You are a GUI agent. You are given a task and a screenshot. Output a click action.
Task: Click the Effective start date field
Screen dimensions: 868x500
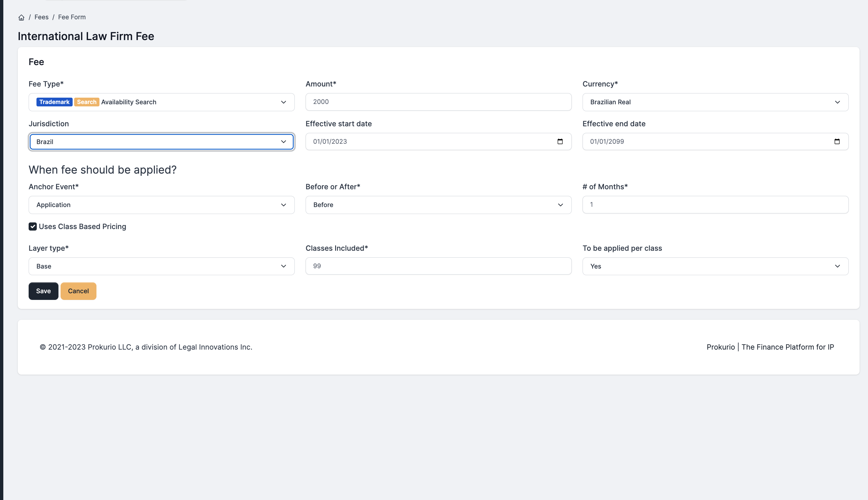pyautogui.click(x=439, y=141)
